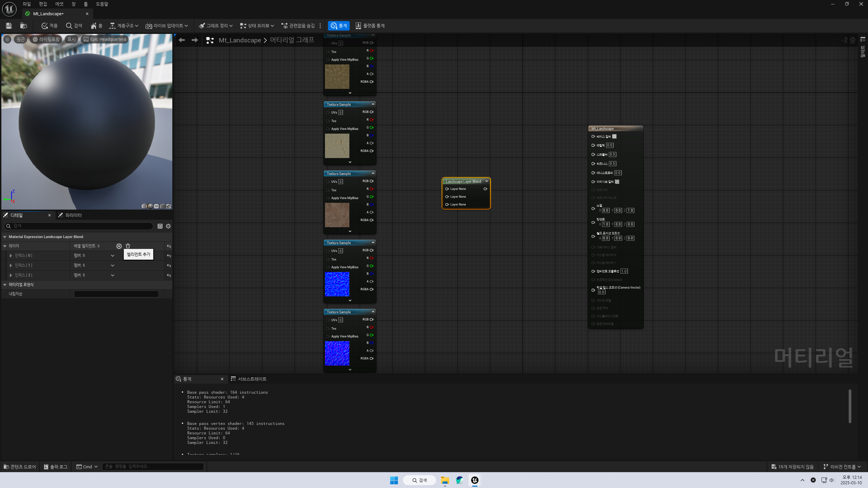
Task: Open the Clean Graph (그래프 정리) dropdown
Action: click(216, 26)
